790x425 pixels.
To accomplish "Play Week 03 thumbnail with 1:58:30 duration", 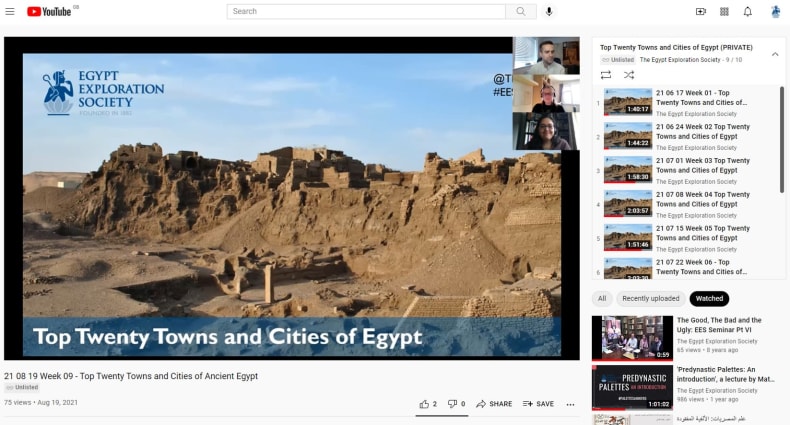I will click(628, 169).
